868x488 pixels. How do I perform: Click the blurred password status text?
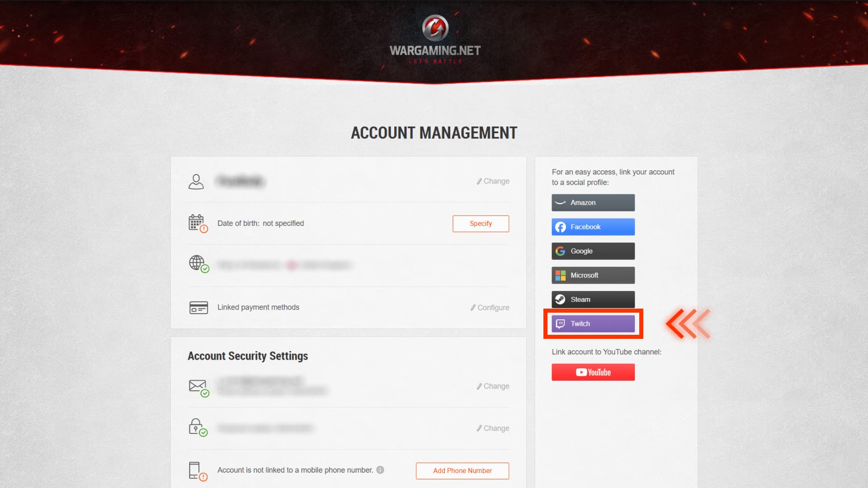(x=265, y=428)
